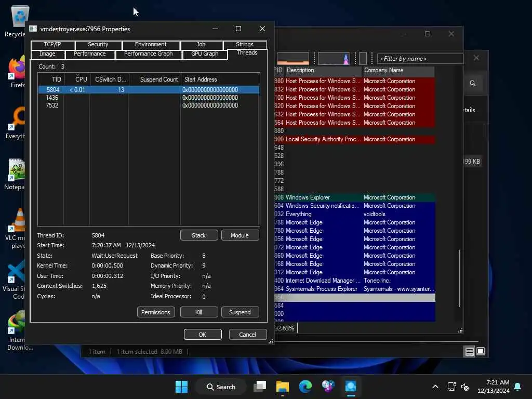The height and width of the screenshot is (399, 532).
Task: Click the small physical memory graph
Action: pos(363,59)
